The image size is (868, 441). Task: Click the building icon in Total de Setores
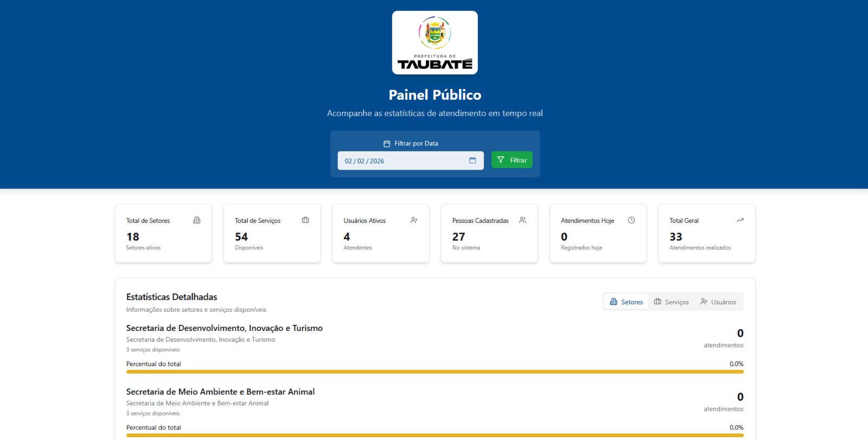[x=197, y=220]
